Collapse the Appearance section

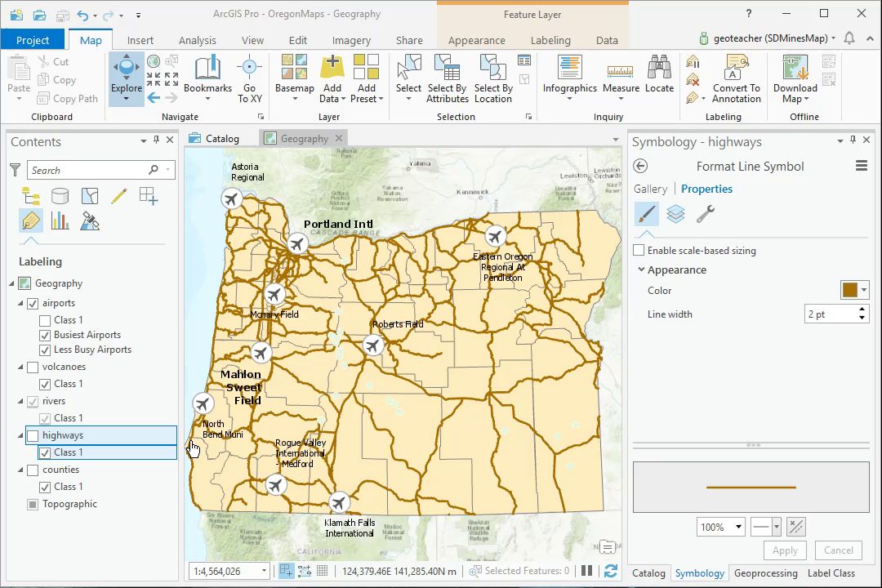[x=641, y=270]
